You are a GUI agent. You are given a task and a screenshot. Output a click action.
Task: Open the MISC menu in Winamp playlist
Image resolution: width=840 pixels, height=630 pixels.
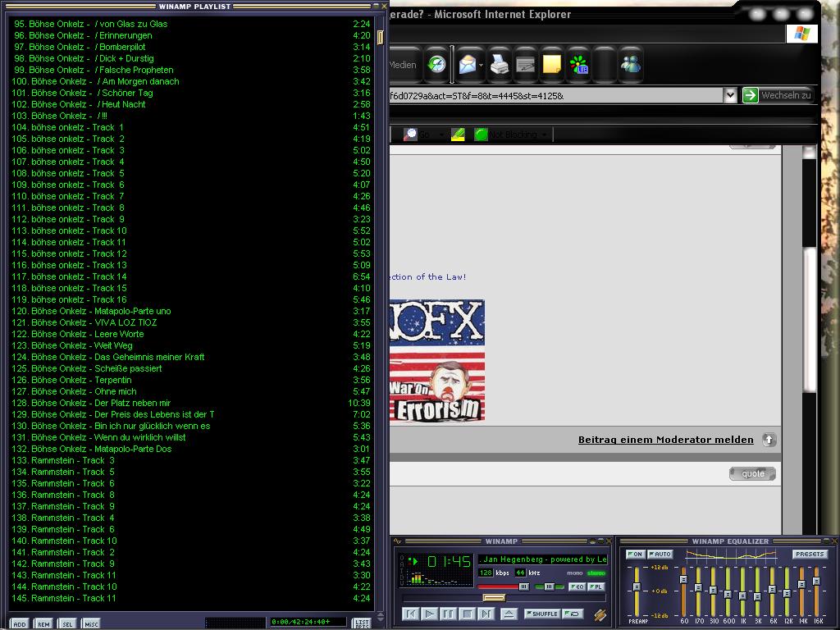[x=91, y=623]
